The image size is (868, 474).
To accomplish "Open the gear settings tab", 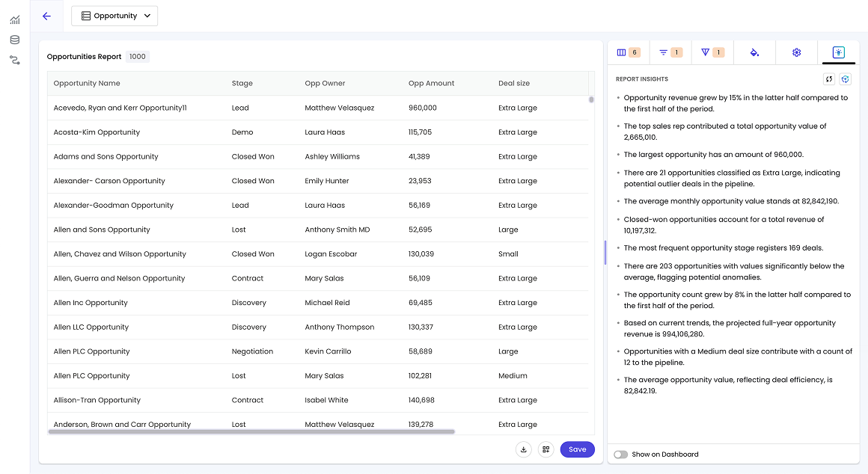I will (796, 52).
